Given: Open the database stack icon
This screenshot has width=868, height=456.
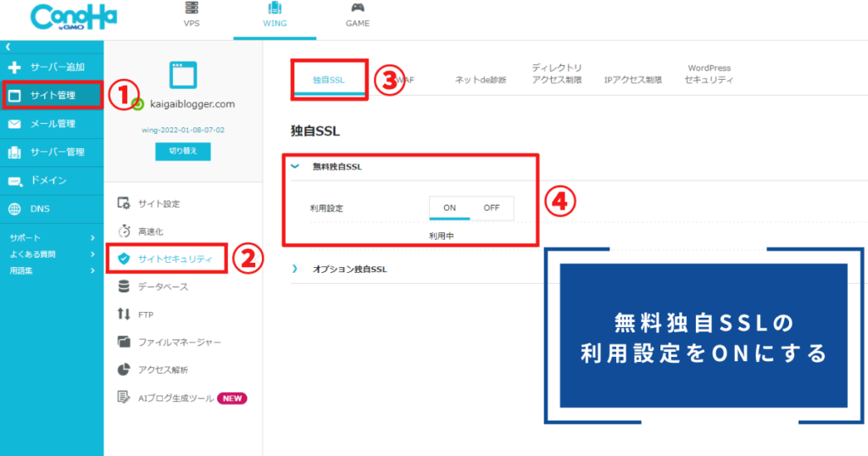Looking at the screenshot, I should 124,287.
